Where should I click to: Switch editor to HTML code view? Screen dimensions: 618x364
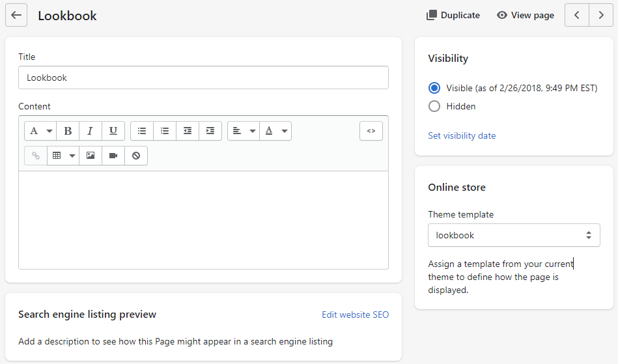371,131
